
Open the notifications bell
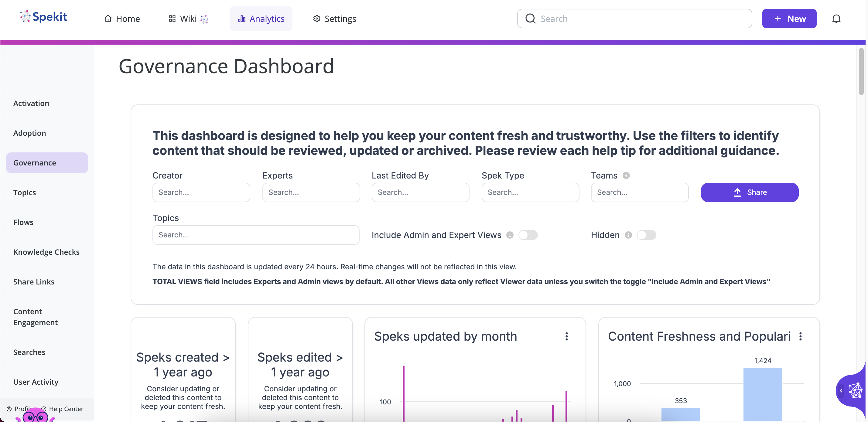pyautogui.click(x=836, y=19)
